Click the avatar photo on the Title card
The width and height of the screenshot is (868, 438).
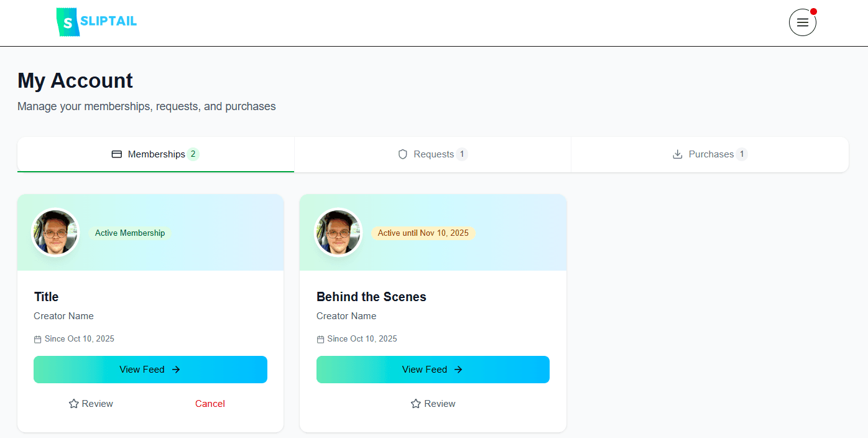(55, 232)
